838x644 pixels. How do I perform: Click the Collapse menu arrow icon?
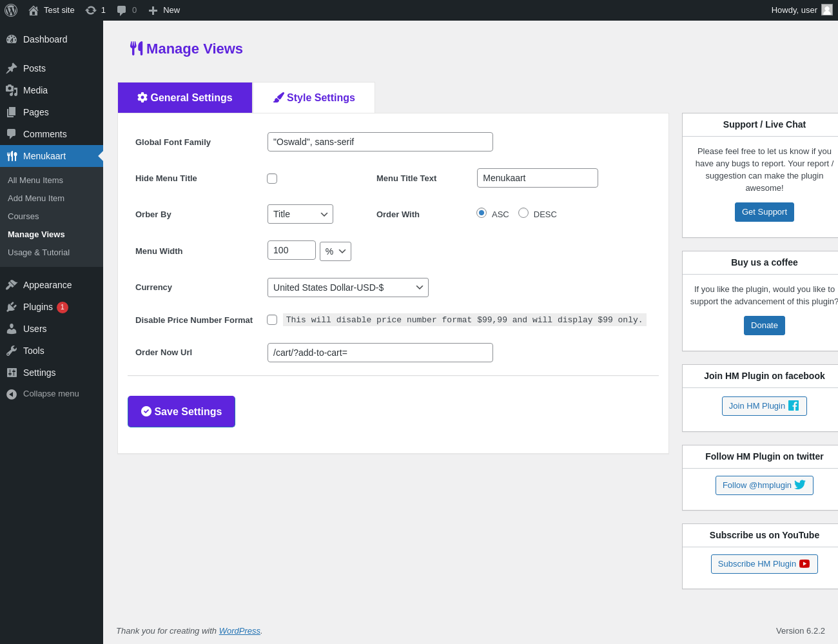point(12,394)
